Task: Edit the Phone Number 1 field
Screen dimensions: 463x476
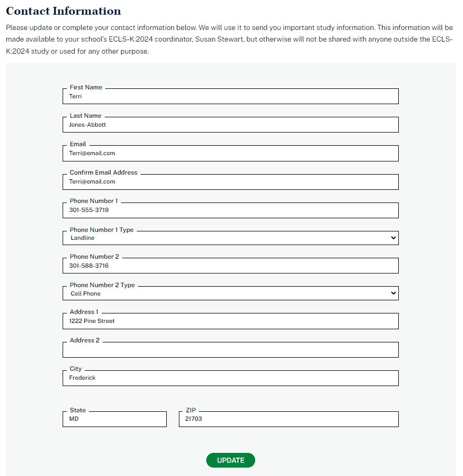Action: tap(230, 210)
